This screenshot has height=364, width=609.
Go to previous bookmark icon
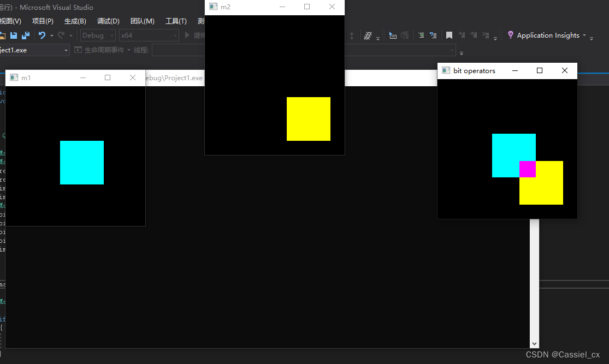[462, 35]
